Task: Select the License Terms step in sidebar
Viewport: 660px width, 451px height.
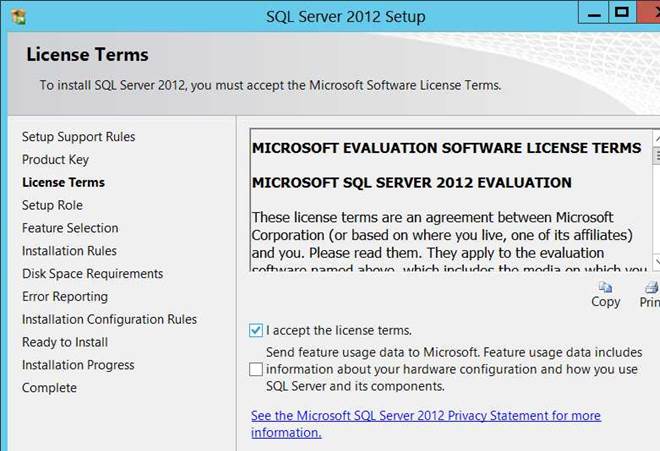Action: (x=63, y=182)
